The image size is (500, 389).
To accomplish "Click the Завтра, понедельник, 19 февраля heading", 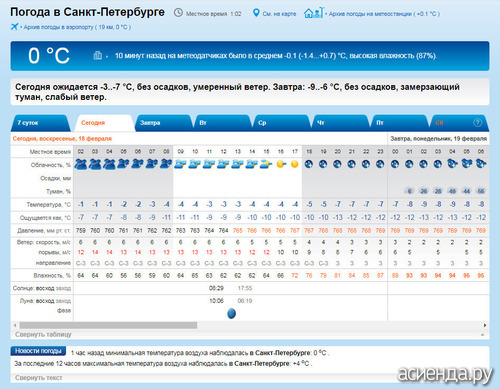I will click(x=438, y=138).
